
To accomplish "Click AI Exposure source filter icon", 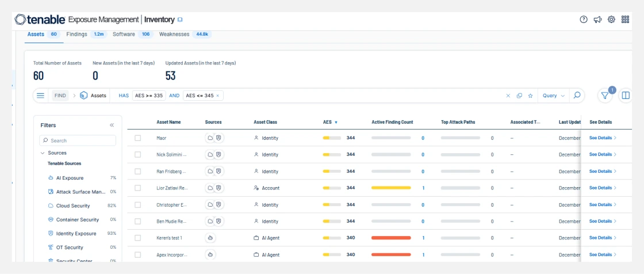I will [51, 178].
